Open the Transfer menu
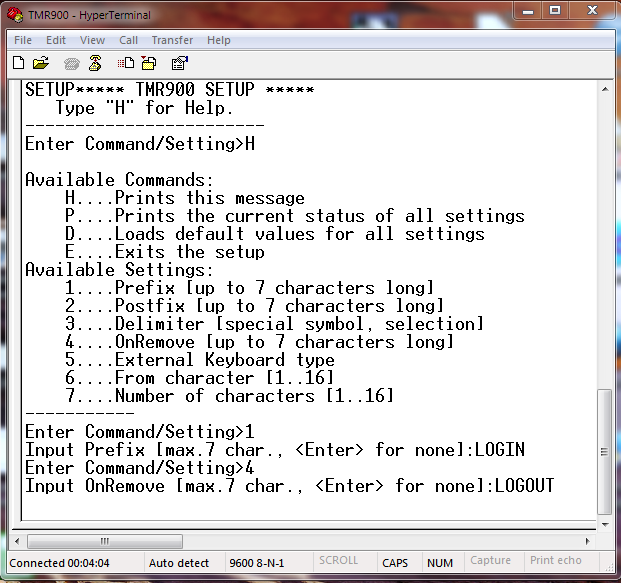 click(x=172, y=40)
